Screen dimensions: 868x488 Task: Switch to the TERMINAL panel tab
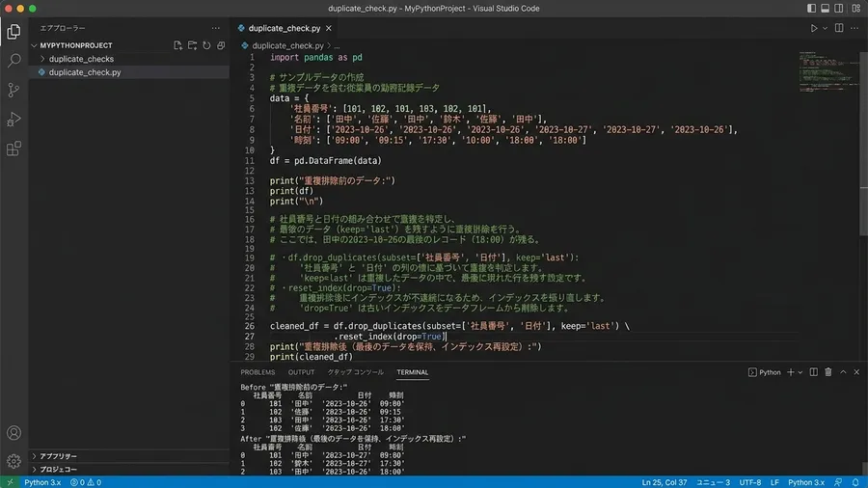[x=413, y=372]
